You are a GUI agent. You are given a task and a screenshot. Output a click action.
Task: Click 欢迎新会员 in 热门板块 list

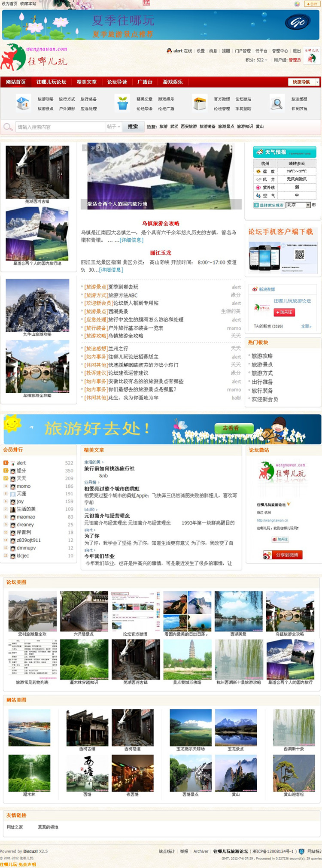tap(264, 399)
